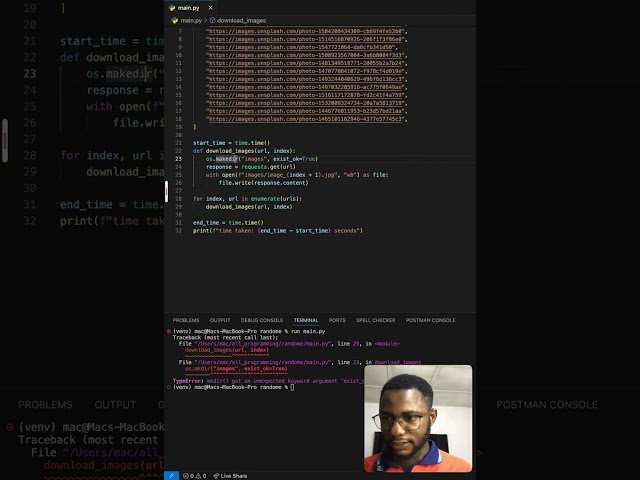Click 'file.write(response.content)' line
Screen dimensions: 640x480
pyautogui.click(x=264, y=183)
